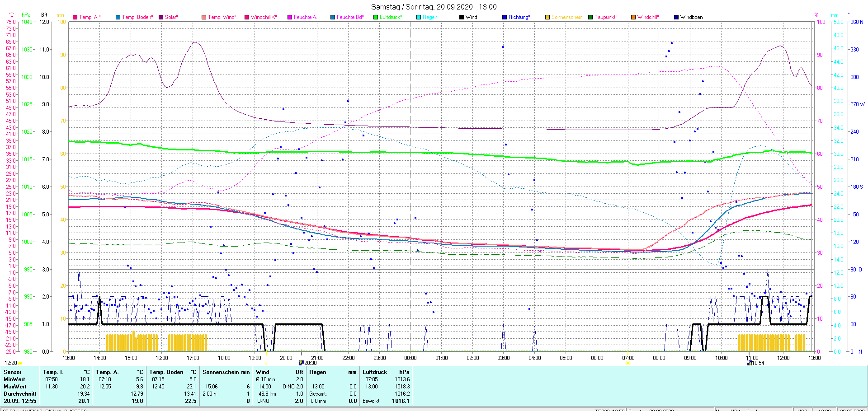This screenshot has width=868, height=411.
Task: Select the Windböen legend label
Action: (691, 17)
